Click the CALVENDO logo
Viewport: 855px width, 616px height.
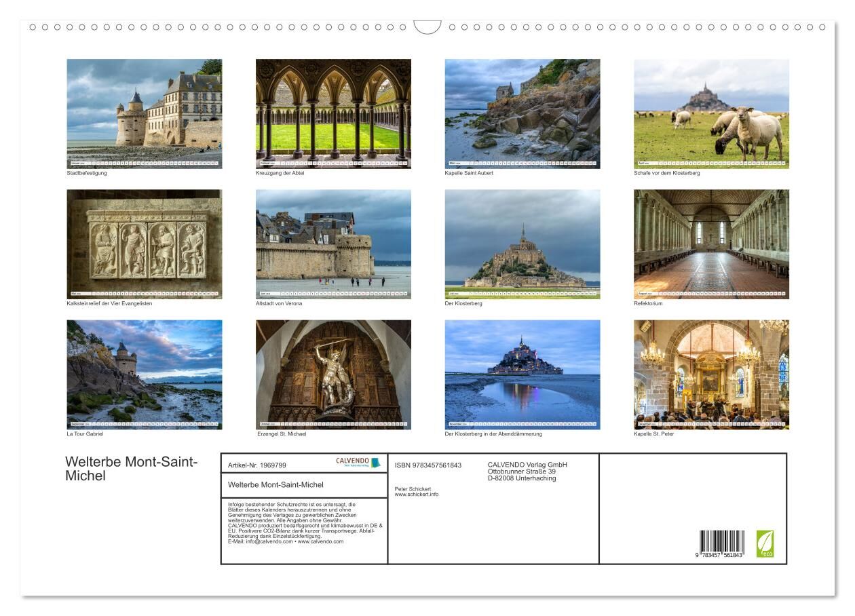[x=358, y=463]
